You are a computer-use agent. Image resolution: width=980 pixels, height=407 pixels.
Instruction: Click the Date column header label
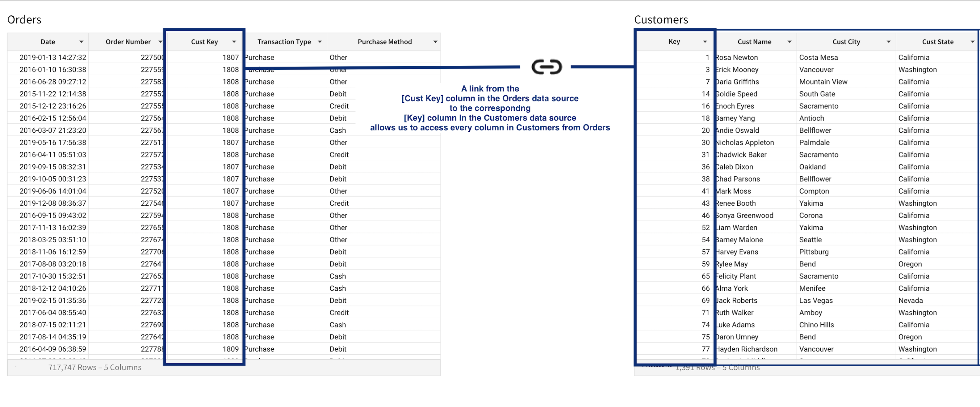tap(48, 42)
